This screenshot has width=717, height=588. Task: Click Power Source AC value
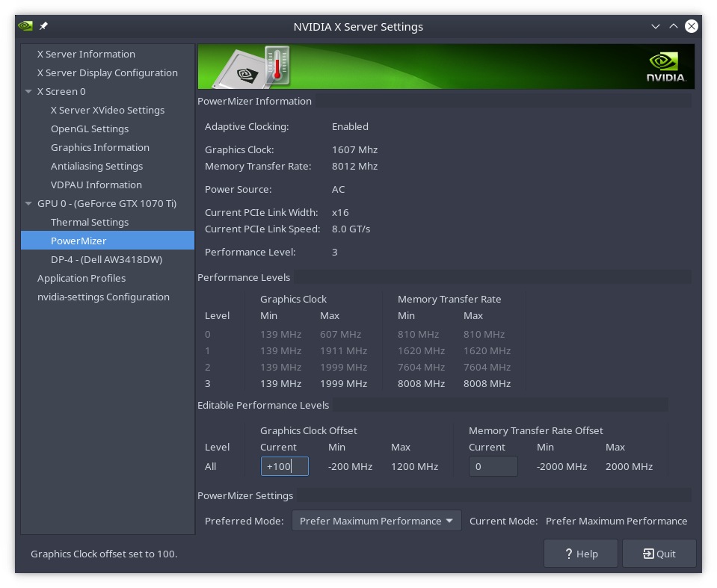pos(338,189)
